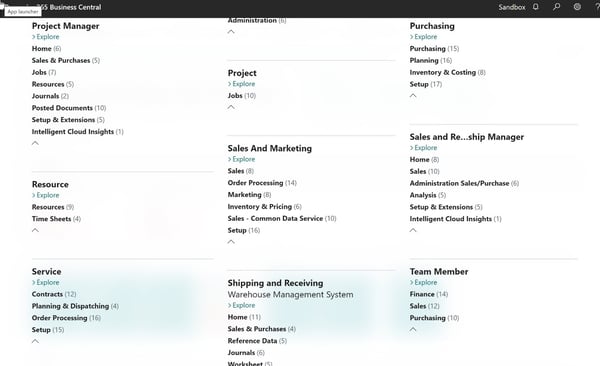Screen dimensions: 600x366
Task: Open Explore link under Team Member
Action: coord(424,283)
